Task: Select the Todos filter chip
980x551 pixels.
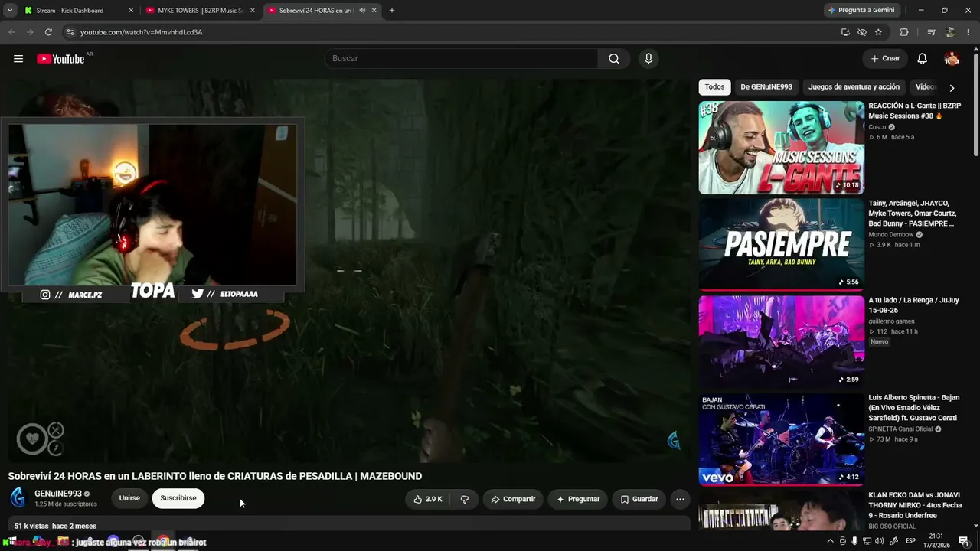Action: 714,87
